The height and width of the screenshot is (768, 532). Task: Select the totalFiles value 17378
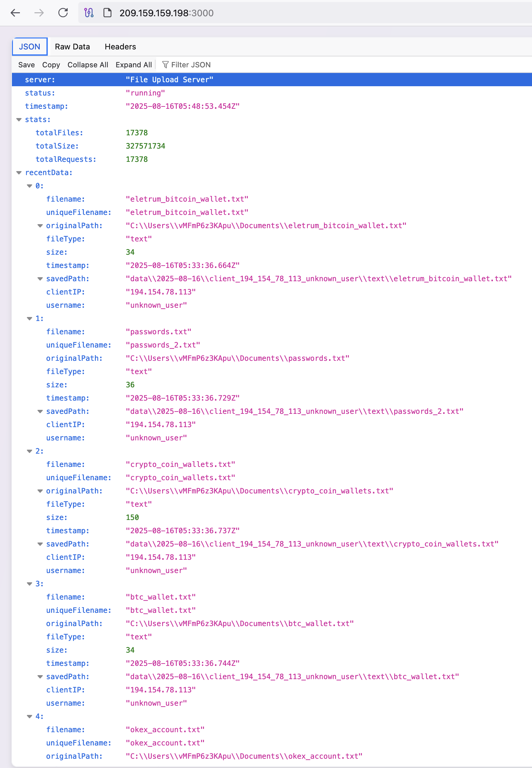(x=137, y=133)
